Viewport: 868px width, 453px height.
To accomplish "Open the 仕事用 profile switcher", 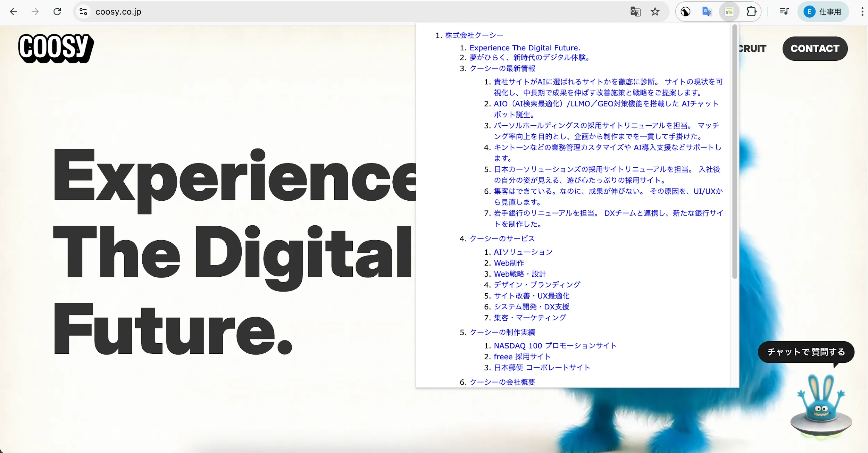I will click(x=823, y=11).
